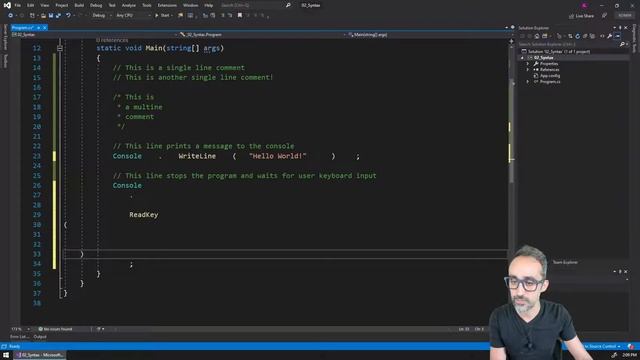Click the No issues found indicator

click(56, 329)
